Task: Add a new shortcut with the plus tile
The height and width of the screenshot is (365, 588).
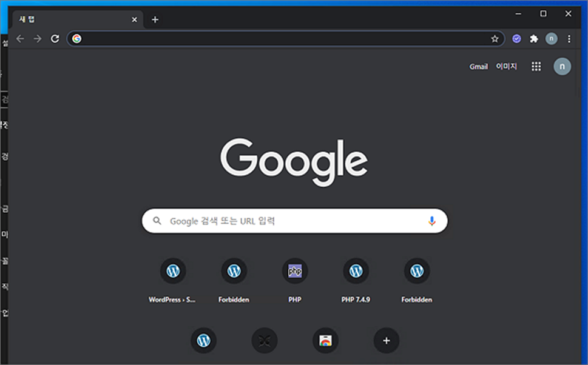Action: tap(387, 341)
